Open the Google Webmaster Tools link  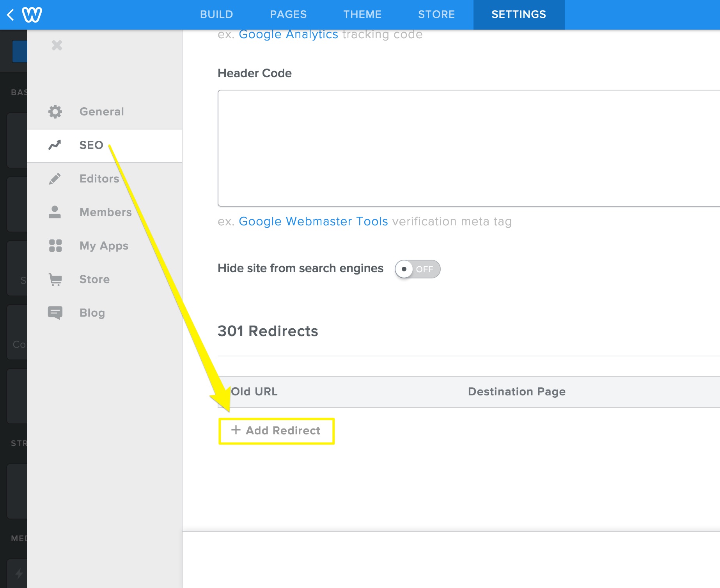click(x=313, y=221)
